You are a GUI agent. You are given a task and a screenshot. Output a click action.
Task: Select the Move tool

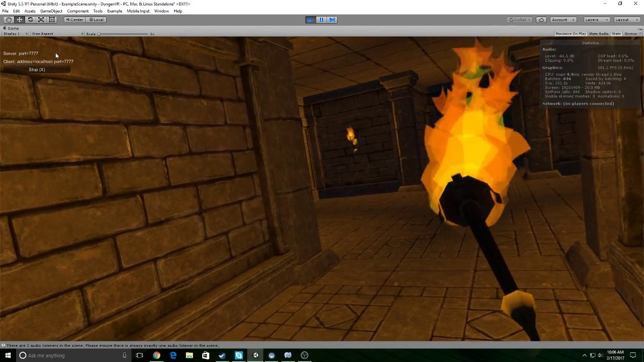click(x=20, y=20)
